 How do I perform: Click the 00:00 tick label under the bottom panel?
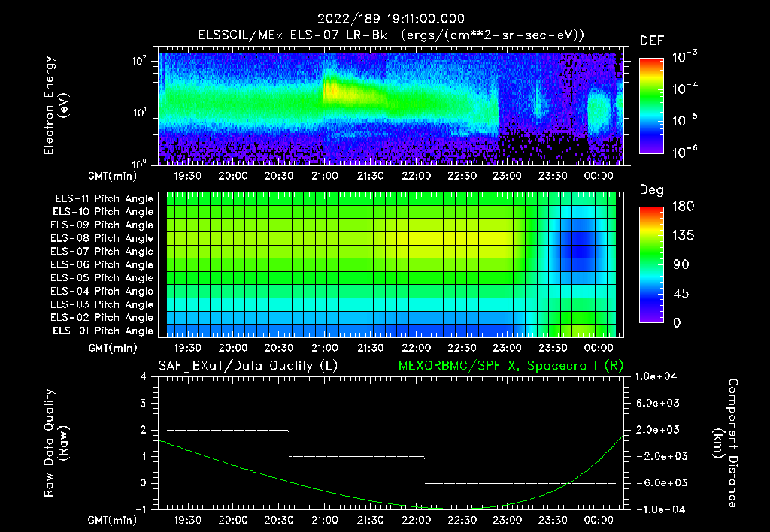coord(599,520)
